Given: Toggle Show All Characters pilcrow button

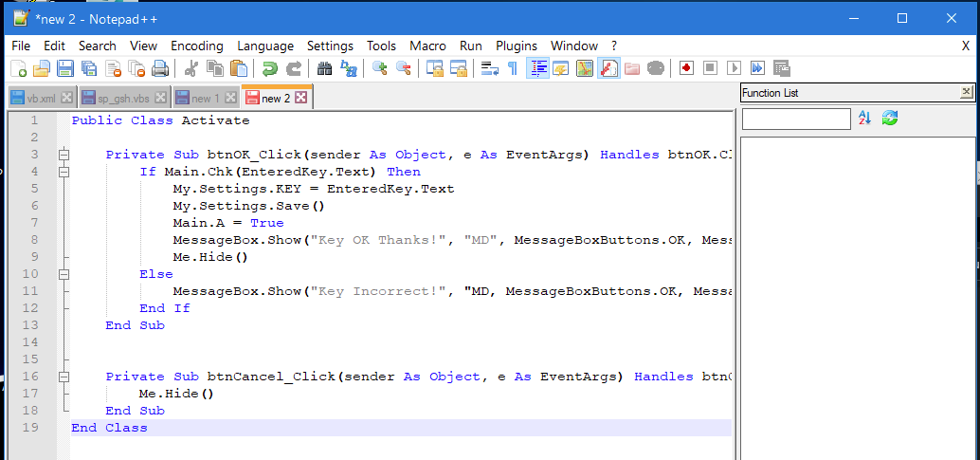Looking at the screenshot, I should [x=513, y=68].
